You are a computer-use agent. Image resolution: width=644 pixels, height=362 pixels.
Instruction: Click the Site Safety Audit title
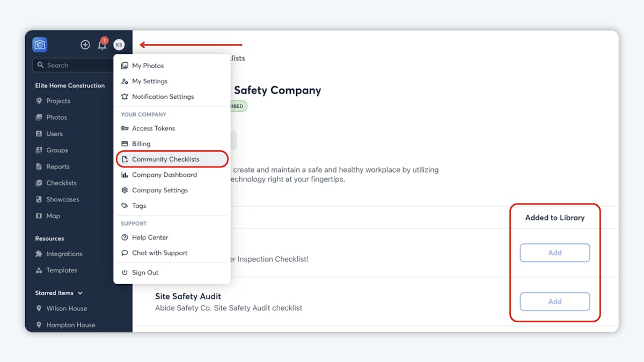pyautogui.click(x=188, y=296)
